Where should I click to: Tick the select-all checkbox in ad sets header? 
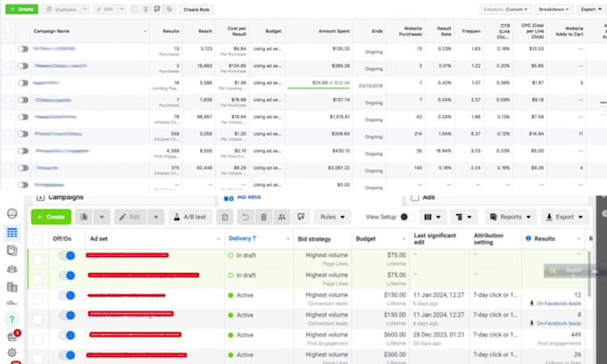point(37,239)
